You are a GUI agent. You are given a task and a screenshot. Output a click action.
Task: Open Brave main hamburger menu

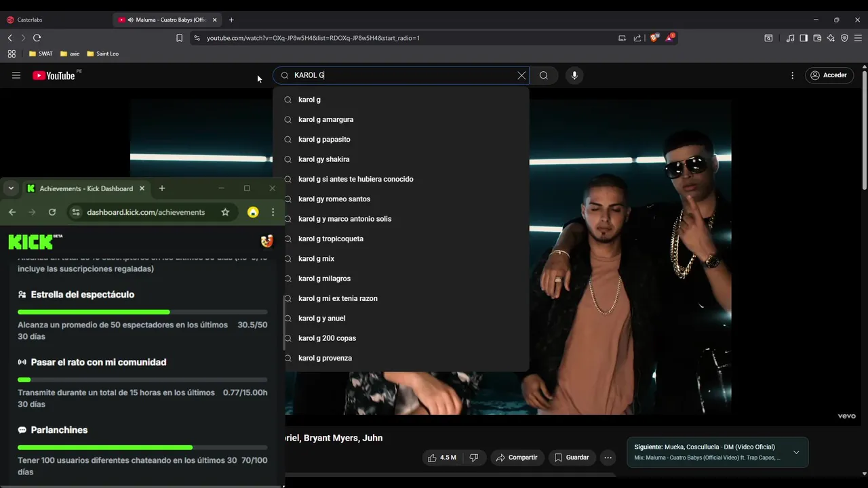pos(858,38)
